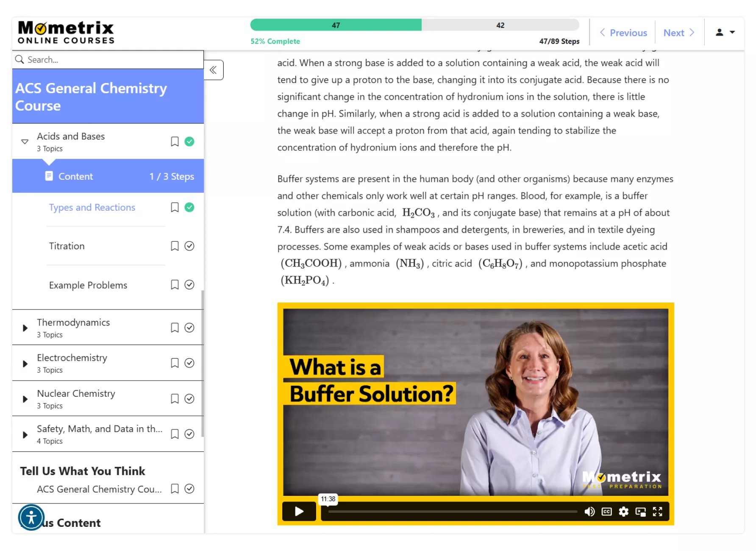Enable picture-in-picture mode for video
The image size is (756, 551).
(640, 512)
